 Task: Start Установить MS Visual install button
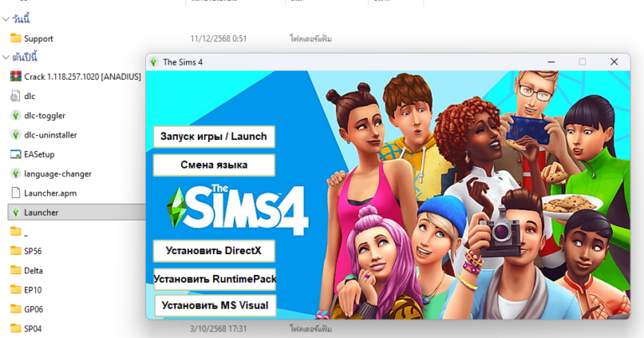click(x=216, y=305)
